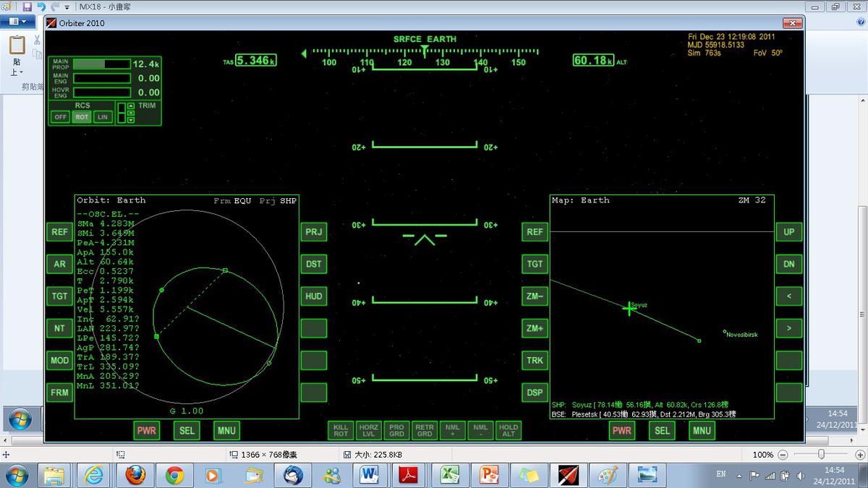Toggle RETR GRD autopilot
868x488 pixels.
pos(425,430)
